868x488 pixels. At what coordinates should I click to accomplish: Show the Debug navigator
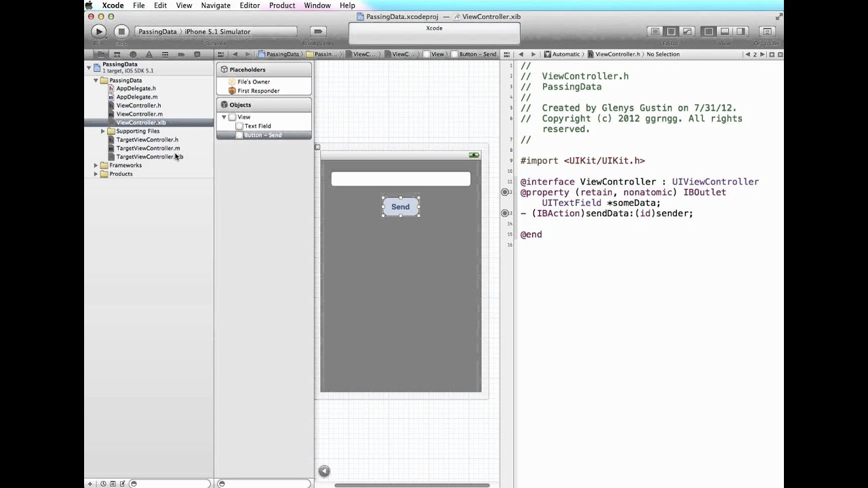tap(165, 54)
